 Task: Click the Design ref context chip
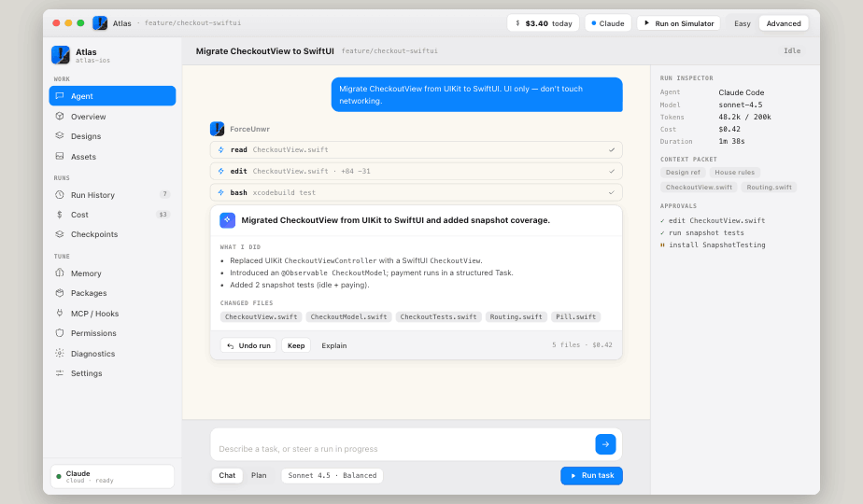pyautogui.click(x=683, y=173)
